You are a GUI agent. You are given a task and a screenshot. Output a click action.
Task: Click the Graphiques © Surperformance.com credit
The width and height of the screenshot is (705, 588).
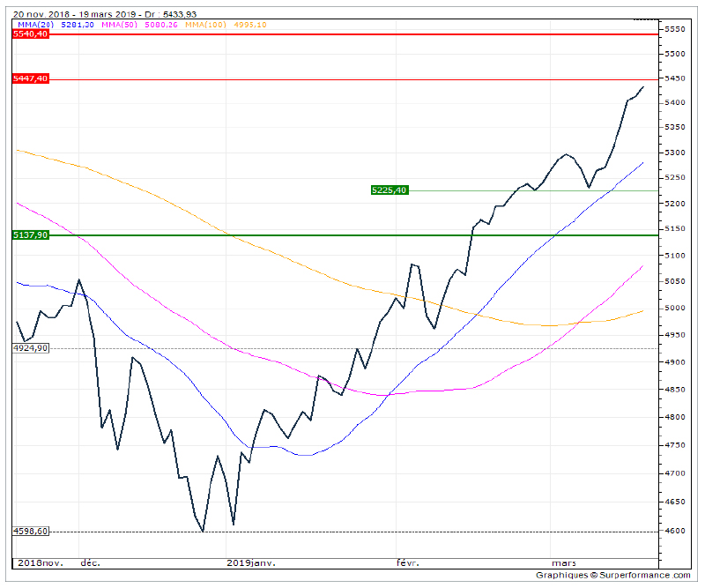[613, 576]
